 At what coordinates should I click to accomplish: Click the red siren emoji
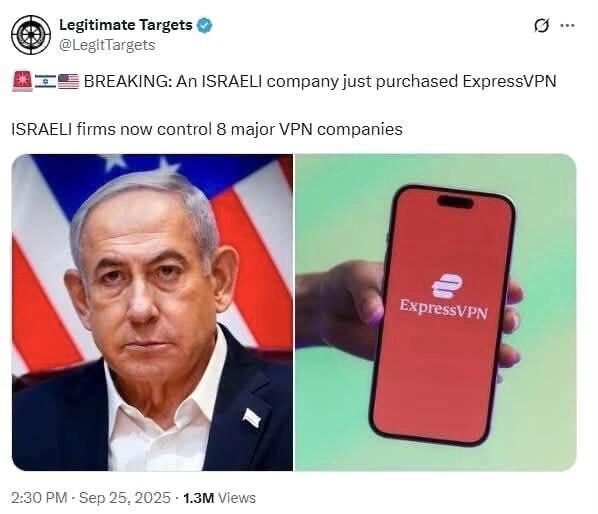(23, 81)
